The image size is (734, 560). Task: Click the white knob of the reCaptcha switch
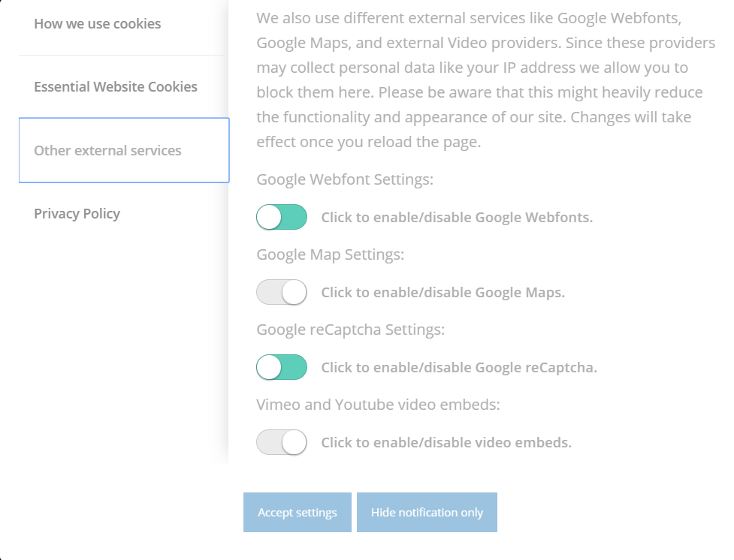pos(269,367)
